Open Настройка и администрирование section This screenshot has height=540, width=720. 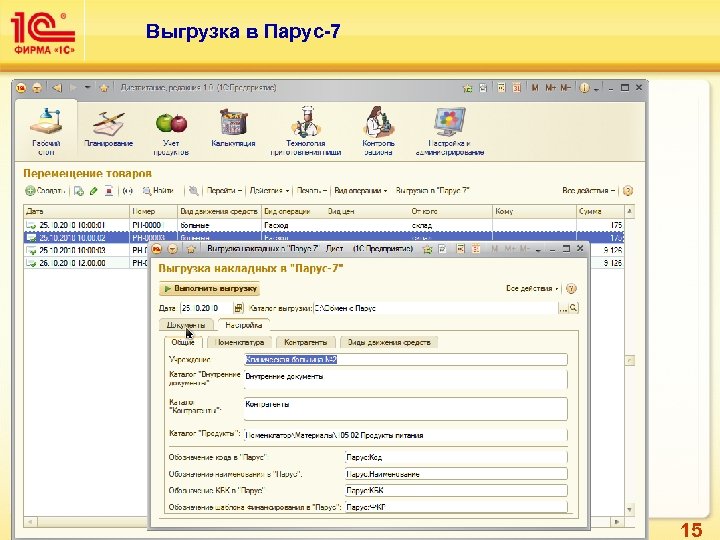point(450,132)
